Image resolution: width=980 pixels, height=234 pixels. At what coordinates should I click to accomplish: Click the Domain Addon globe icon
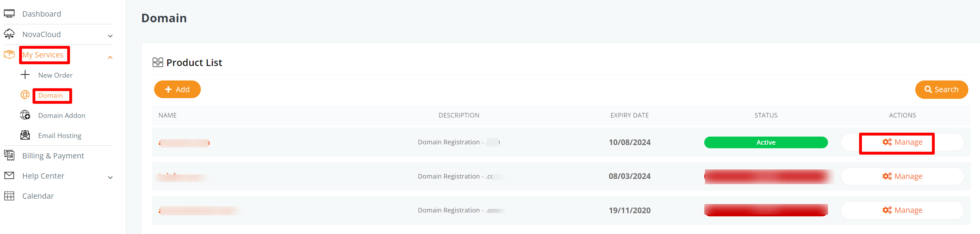click(x=25, y=115)
